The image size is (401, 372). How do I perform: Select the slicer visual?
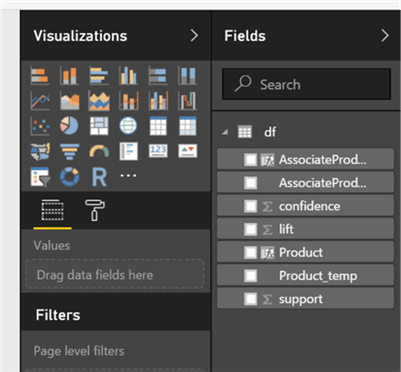(40, 177)
